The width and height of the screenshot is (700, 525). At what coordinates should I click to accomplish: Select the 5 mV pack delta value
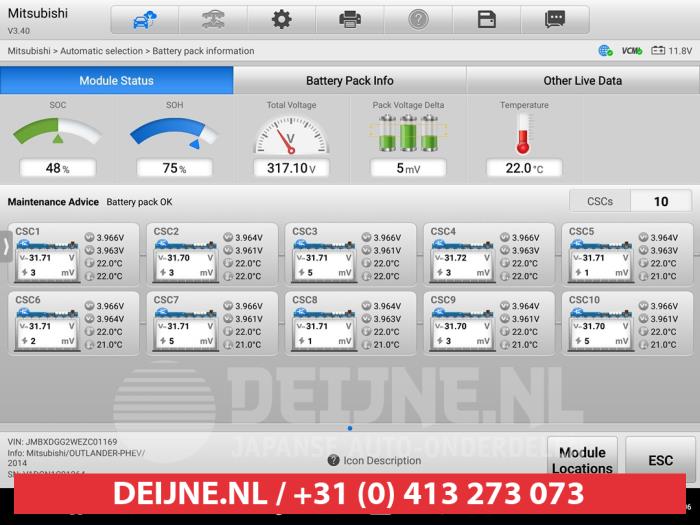point(408,168)
